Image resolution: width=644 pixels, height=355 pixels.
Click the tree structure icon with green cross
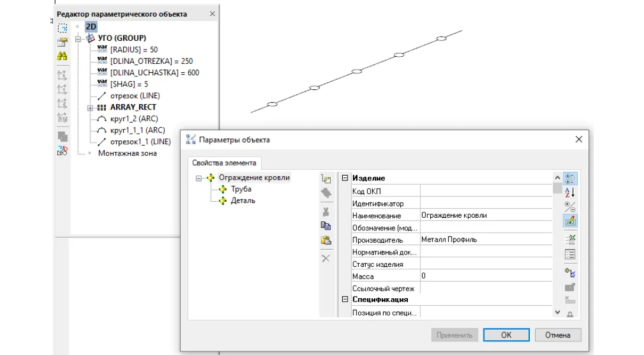click(x=570, y=273)
